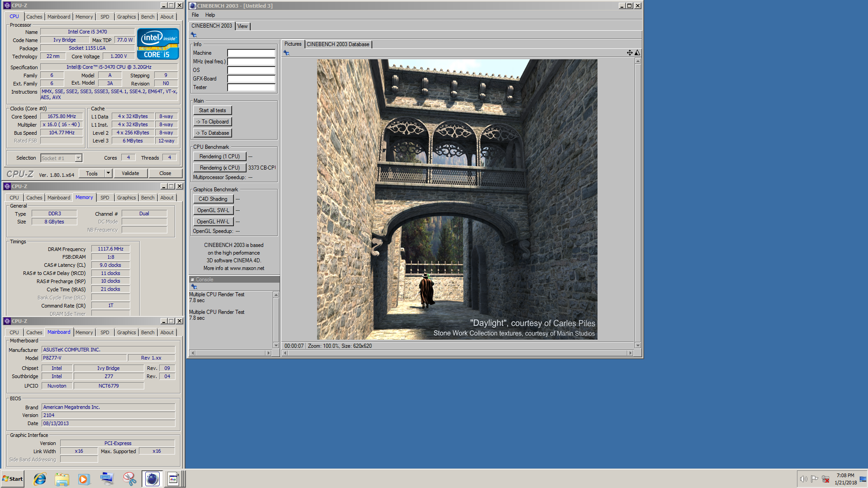868x488 pixels.
Task: Open Graphics tab in bottom CPU-Z Mainboard window
Action: pos(126,332)
